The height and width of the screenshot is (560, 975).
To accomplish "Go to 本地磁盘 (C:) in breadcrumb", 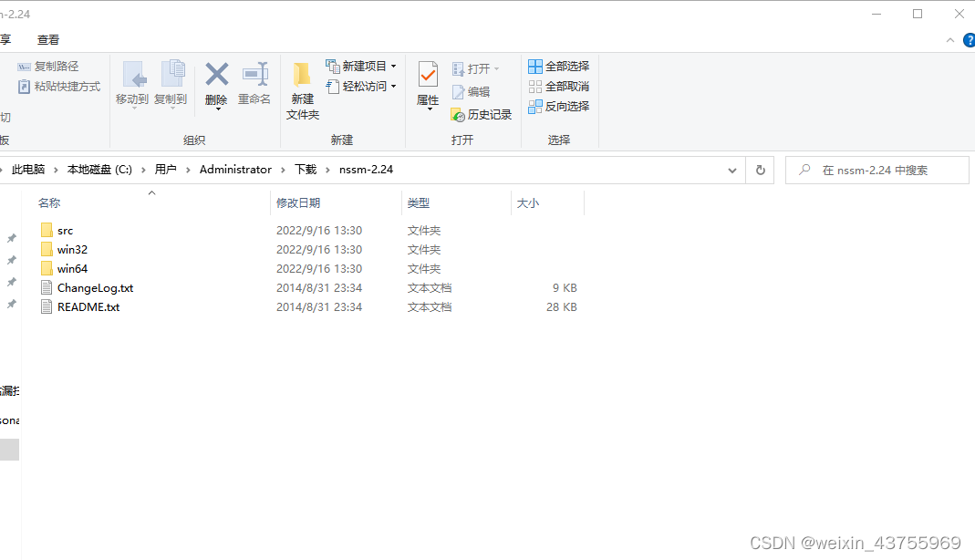I will [99, 170].
